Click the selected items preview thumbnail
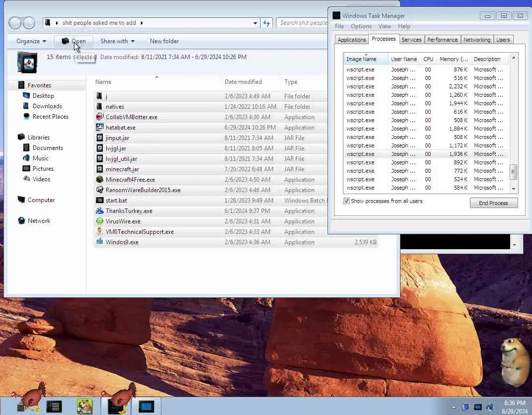 click(x=27, y=62)
